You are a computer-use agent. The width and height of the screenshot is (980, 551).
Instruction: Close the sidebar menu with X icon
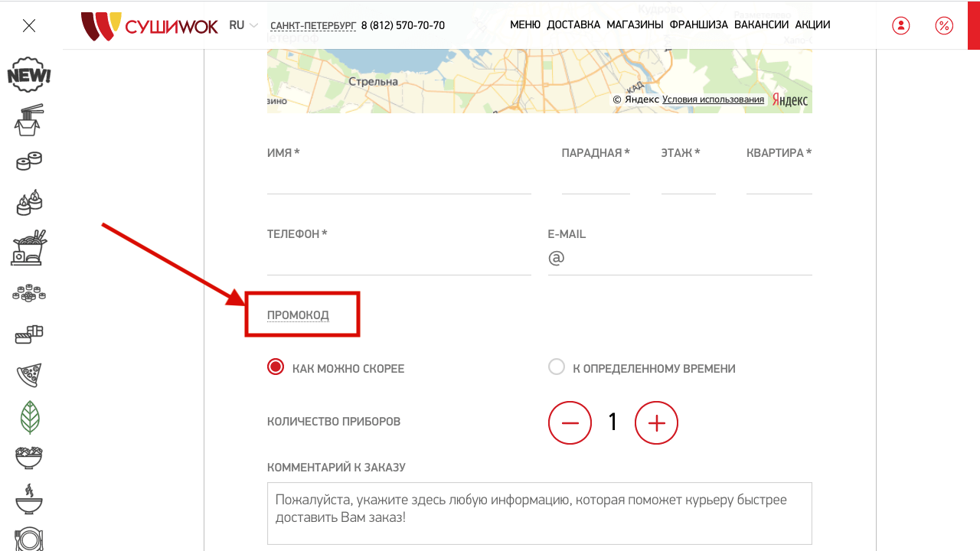coord(29,25)
